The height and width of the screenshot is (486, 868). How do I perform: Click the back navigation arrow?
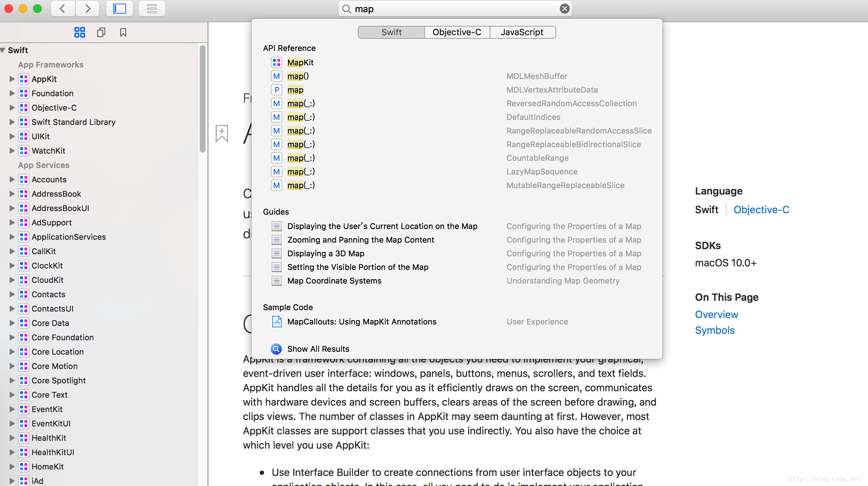(x=63, y=9)
